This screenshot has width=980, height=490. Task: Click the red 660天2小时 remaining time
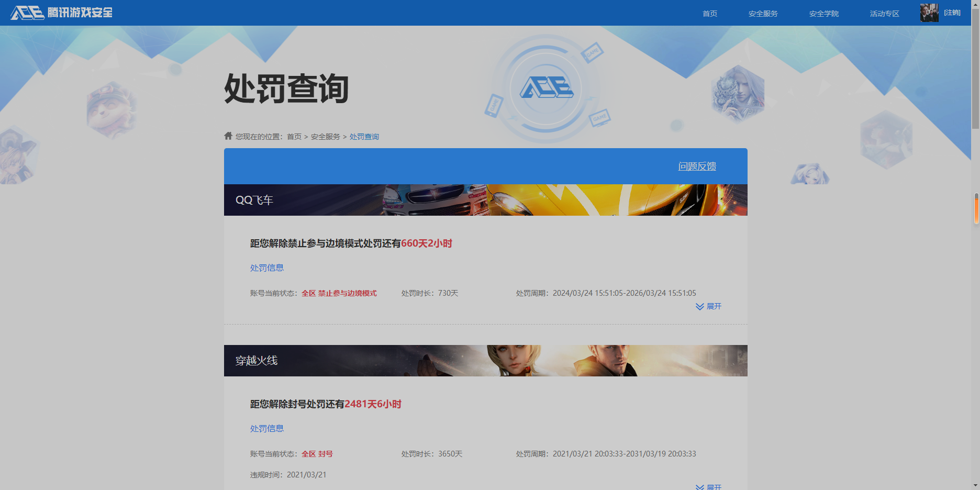pos(427,243)
